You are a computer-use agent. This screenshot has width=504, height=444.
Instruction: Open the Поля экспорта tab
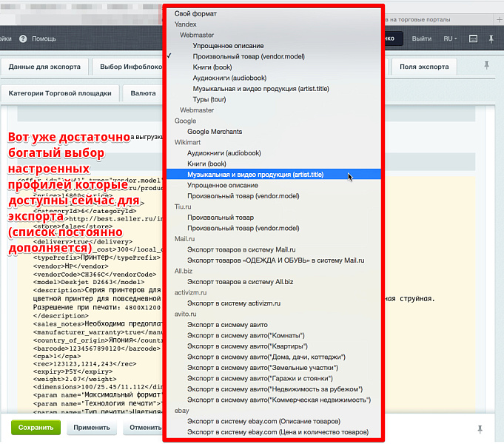pyautogui.click(x=424, y=67)
